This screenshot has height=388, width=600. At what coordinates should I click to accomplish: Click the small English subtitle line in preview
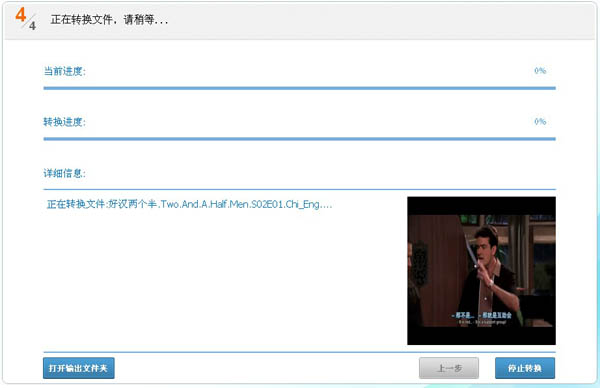[x=482, y=322]
